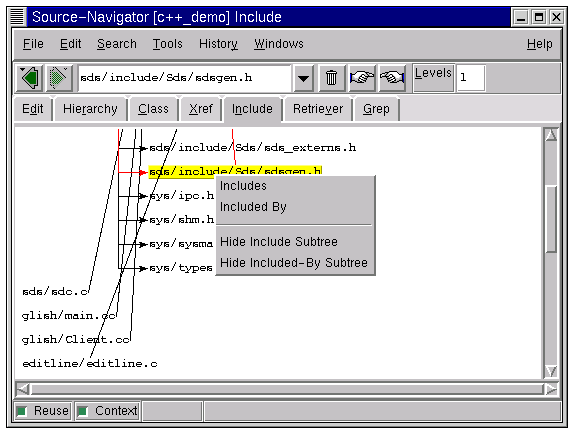This screenshot has width=570, height=430.
Task: Open the window menu icon in title bar
Action: [17, 17]
